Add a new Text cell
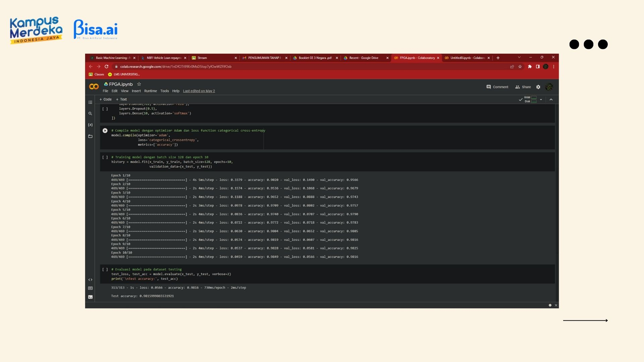Screen dimensions: 644x362 coord(121,100)
